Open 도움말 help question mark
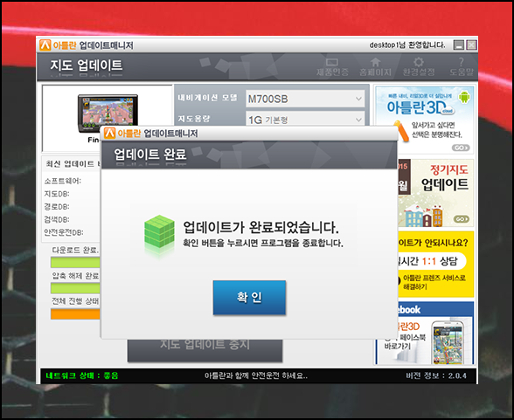This screenshot has width=514, height=420. 462,67
